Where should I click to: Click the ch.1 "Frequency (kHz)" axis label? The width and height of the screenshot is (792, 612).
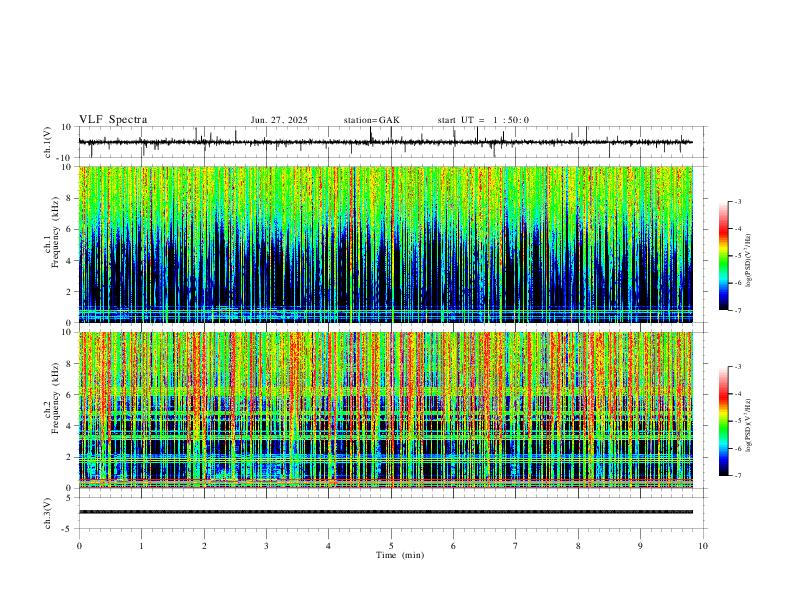56,232
